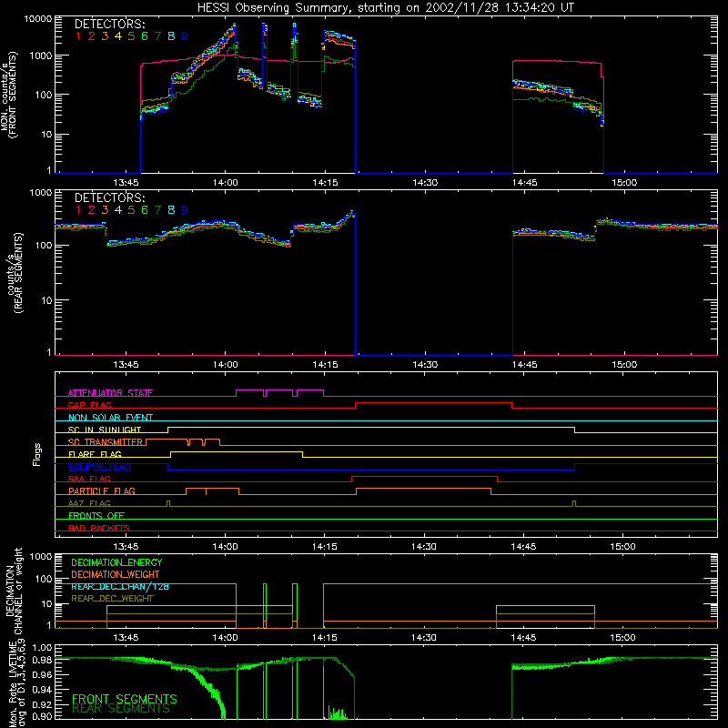Click the SC_TRANSMITTER flag label
The width and height of the screenshot is (728, 728).
106,442
